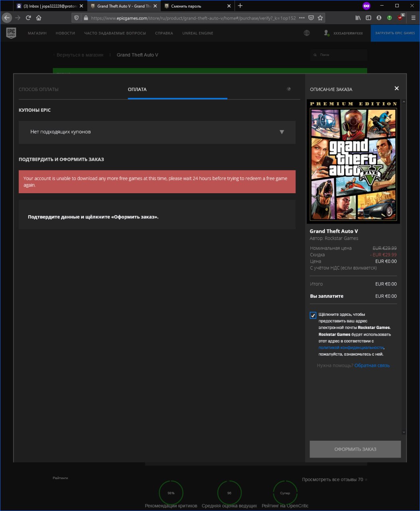Open the МАГАЗИН menu item

[x=37, y=33]
